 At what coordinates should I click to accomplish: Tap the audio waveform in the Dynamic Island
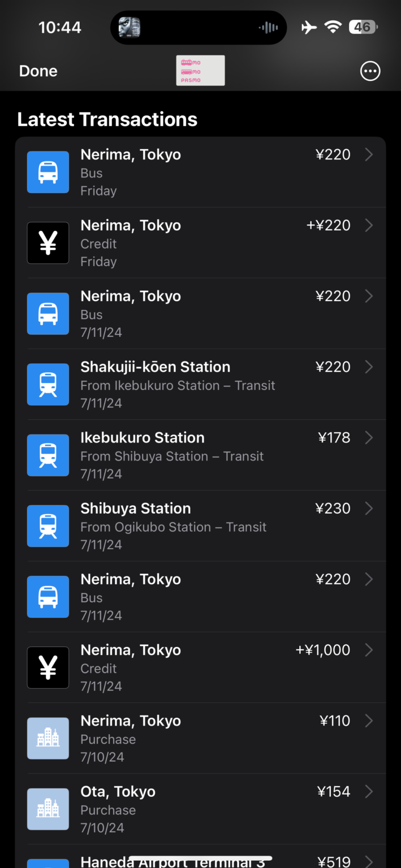268,27
